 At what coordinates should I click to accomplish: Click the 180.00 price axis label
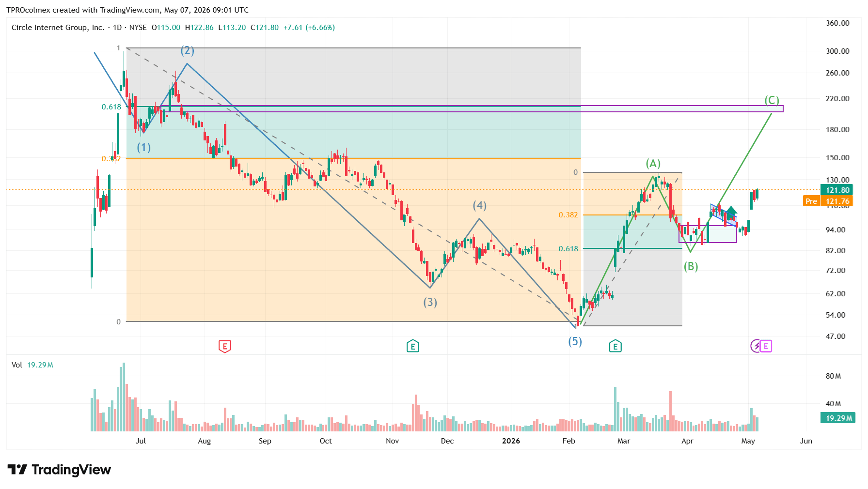[837, 130]
